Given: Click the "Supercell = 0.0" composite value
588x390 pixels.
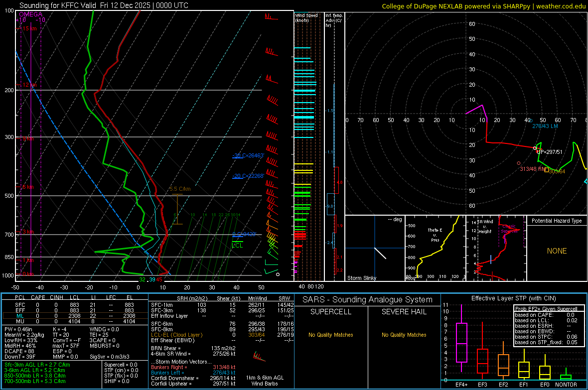Looking at the screenshot, I should [x=121, y=365].
